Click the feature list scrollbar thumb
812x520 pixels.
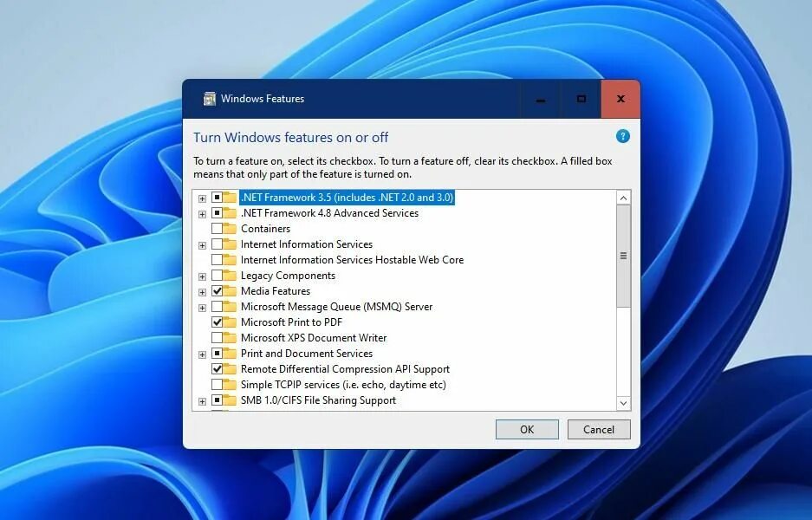(623, 256)
